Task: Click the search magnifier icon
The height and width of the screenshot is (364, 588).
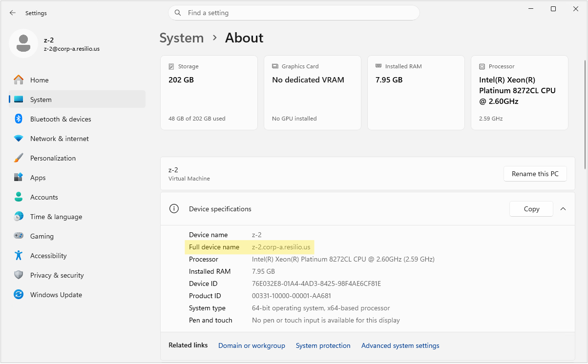Action: 178,13
